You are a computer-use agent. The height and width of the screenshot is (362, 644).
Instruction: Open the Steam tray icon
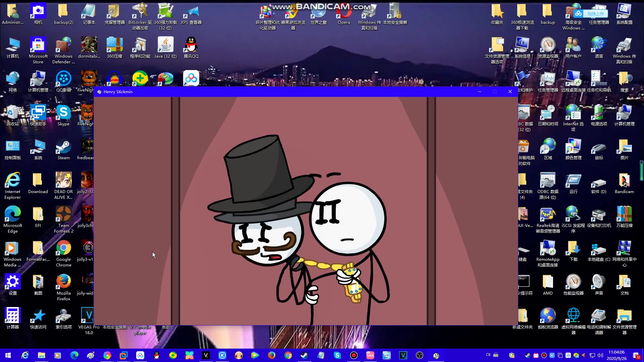point(528,355)
